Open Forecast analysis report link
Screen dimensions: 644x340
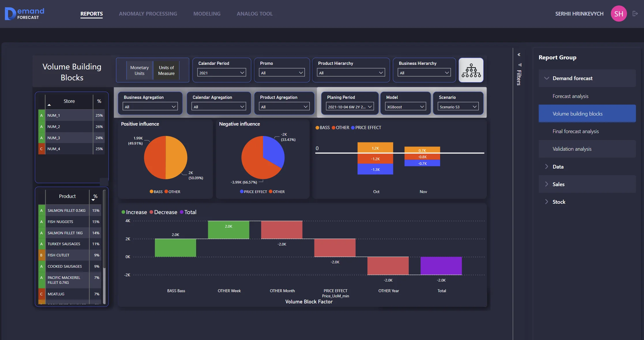(570, 96)
